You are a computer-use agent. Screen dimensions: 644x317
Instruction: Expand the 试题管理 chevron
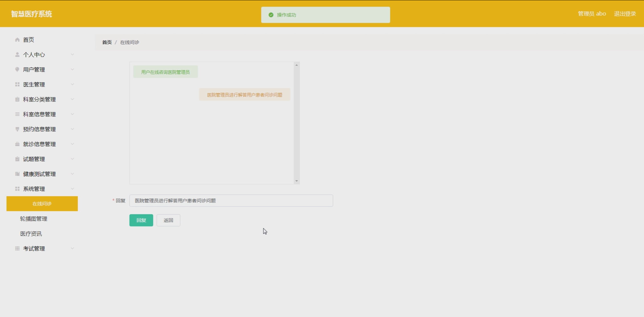(x=72, y=159)
